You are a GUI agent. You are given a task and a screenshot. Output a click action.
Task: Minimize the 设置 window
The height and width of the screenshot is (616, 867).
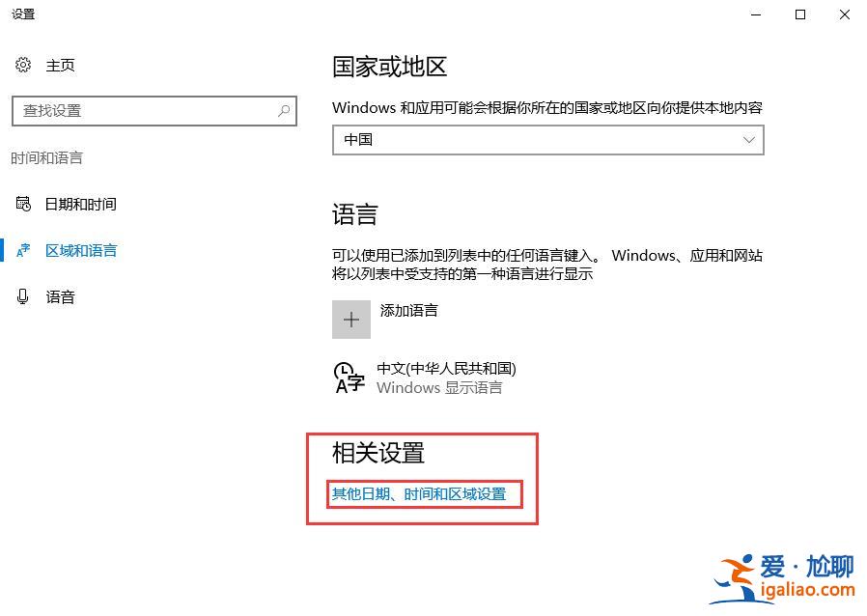[755, 15]
